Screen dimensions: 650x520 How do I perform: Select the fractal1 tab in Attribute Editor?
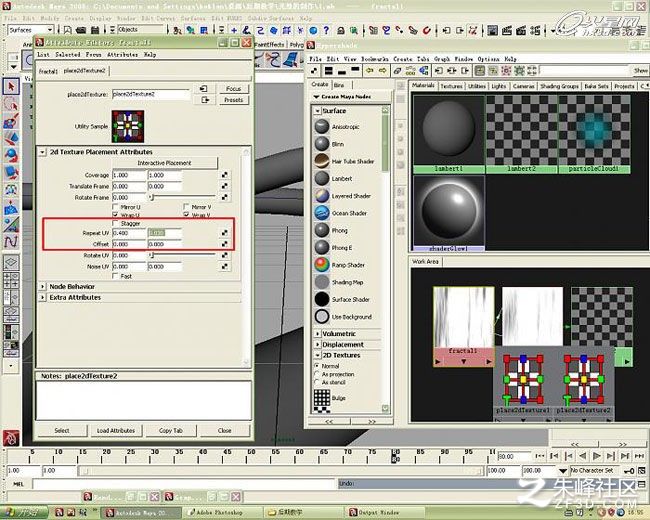(48, 71)
